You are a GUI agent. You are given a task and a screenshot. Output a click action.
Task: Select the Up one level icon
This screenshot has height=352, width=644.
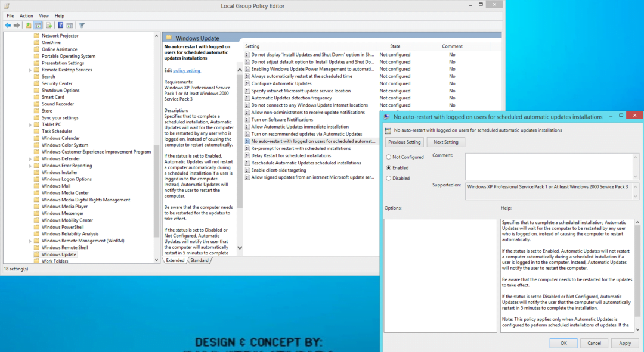coord(27,25)
